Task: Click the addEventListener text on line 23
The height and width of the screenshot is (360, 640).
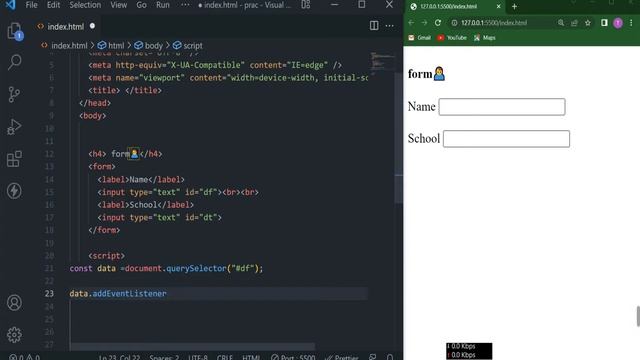Action: (x=129, y=293)
